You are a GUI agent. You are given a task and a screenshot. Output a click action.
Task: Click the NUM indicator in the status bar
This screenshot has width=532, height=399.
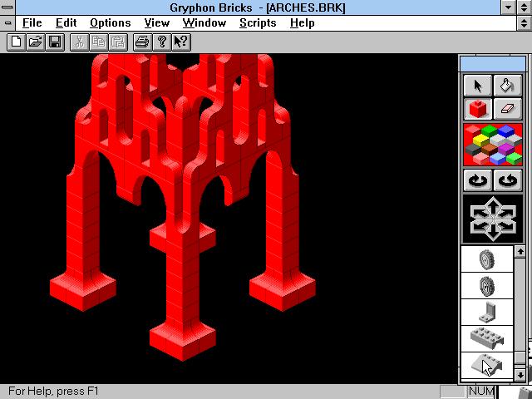click(x=481, y=392)
